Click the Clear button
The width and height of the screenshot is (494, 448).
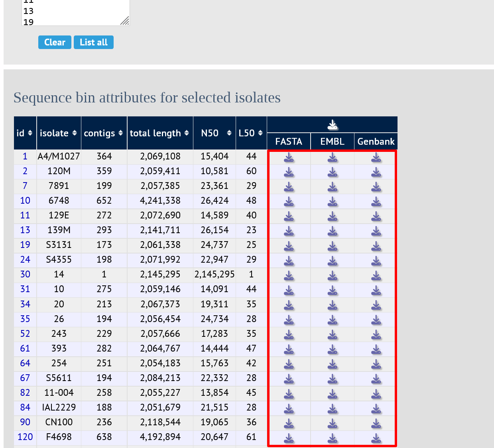[x=55, y=42]
